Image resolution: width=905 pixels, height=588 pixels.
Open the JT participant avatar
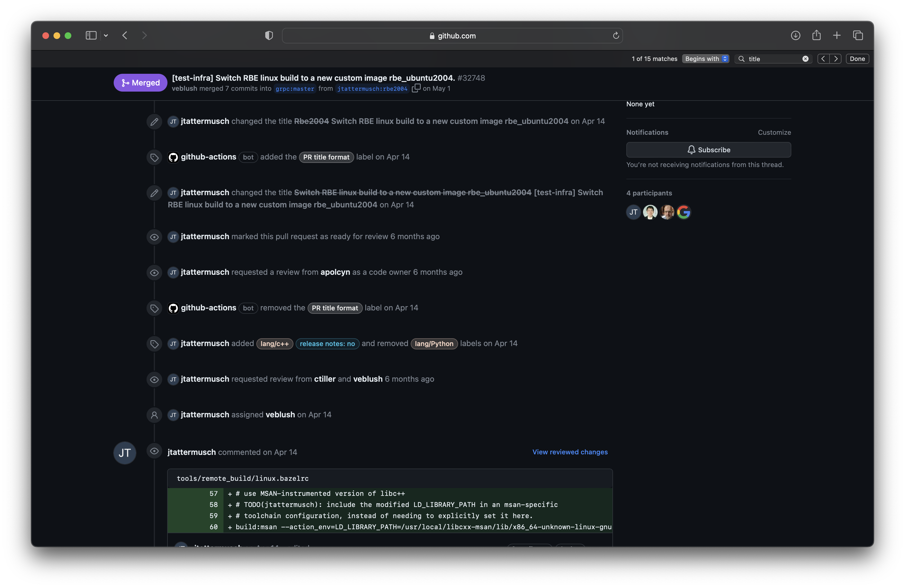pos(633,212)
